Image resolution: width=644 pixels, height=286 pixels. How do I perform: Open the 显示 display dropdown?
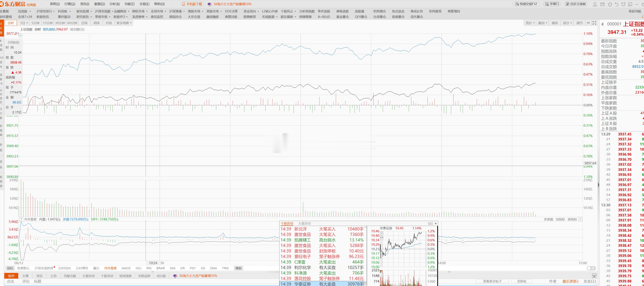[567, 23]
